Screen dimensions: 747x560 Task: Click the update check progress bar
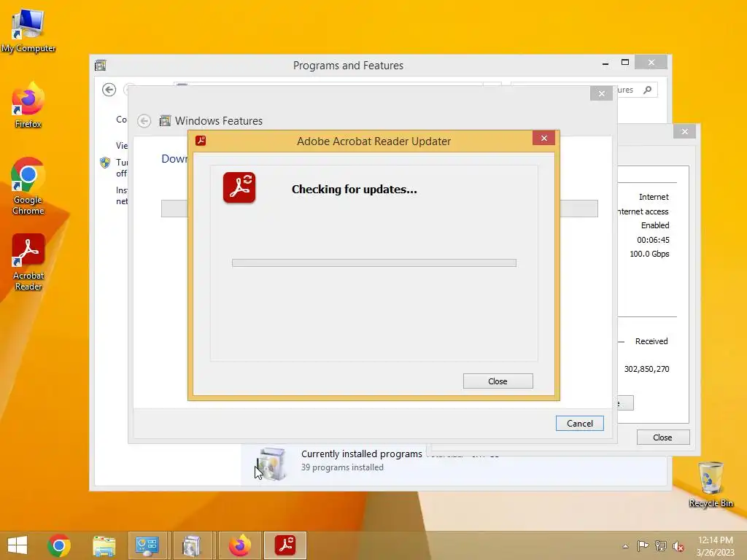374,262
